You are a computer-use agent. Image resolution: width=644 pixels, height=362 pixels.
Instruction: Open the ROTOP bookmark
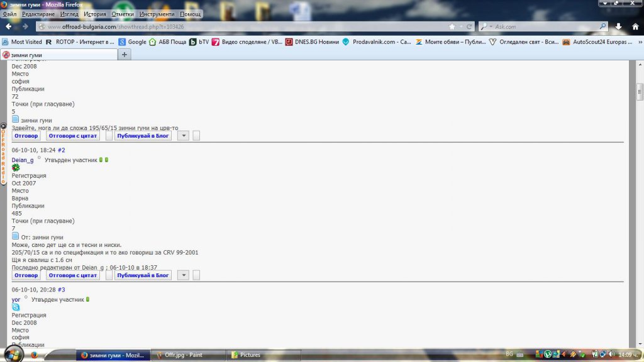(80, 42)
